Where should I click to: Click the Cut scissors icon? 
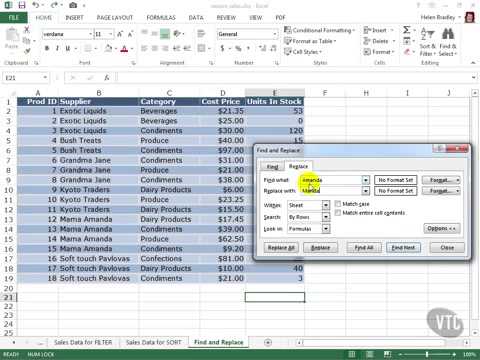27,30
